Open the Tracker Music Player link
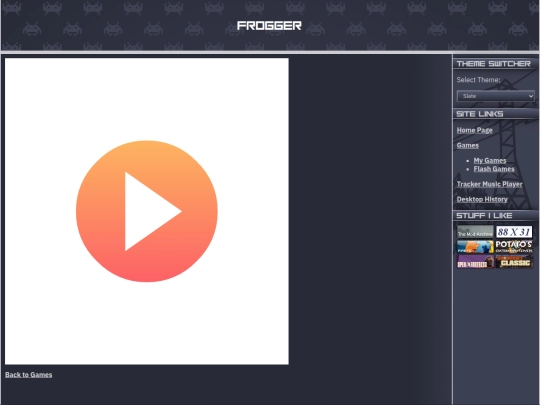The width and height of the screenshot is (540, 405). [489, 184]
